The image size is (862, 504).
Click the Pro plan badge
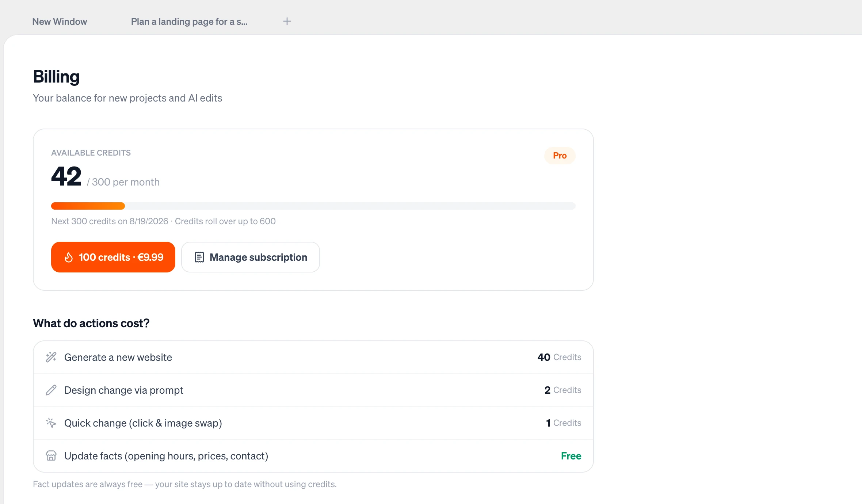(560, 156)
